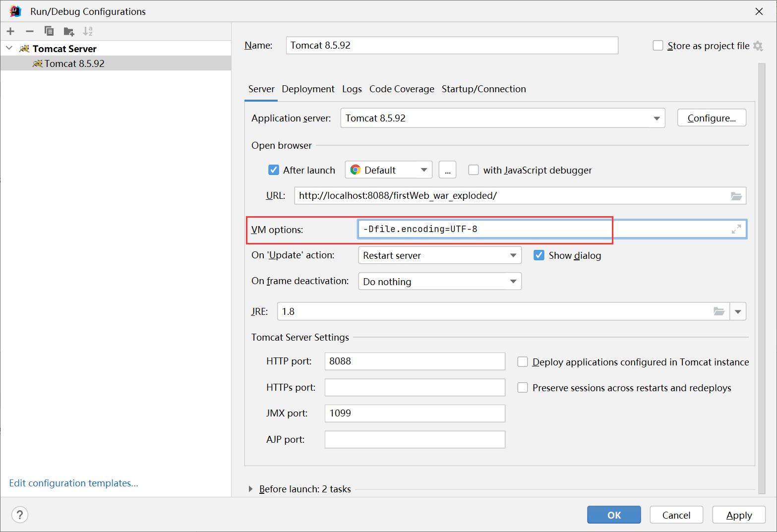
Task: Open help with the question mark icon
Action: (20, 515)
